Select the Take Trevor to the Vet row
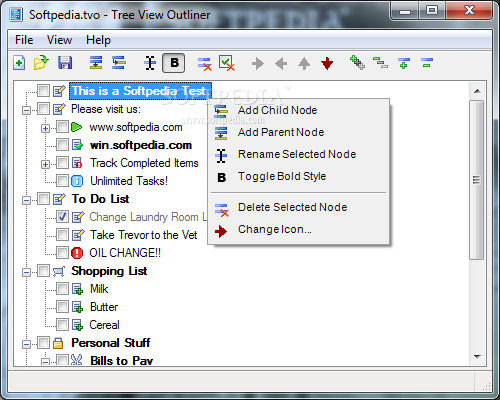 [x=144, y=235]
